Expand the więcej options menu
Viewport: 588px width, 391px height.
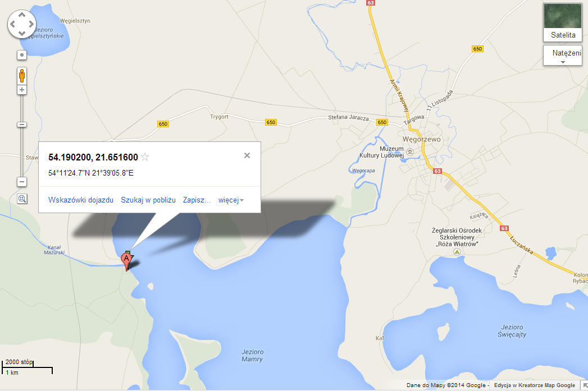click(x=231, y=200)
